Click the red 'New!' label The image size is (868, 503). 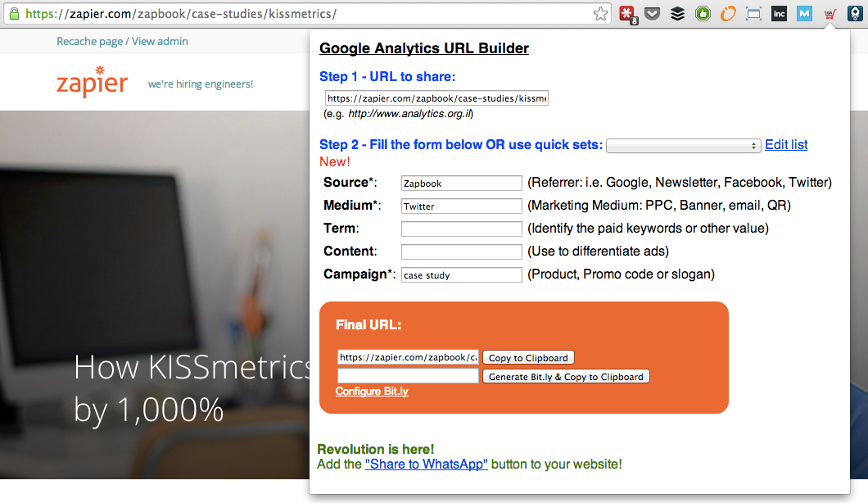pos(335,161)
